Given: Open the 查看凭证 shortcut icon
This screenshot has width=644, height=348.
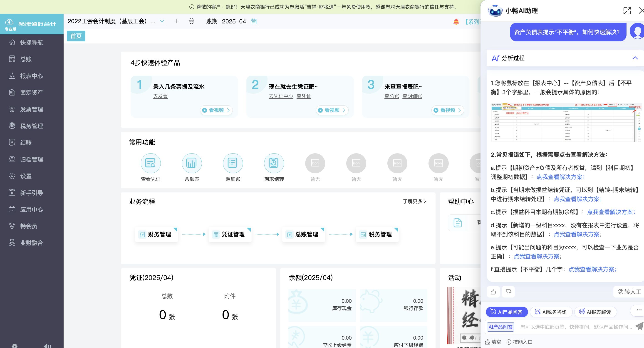Looking at the screenshot, I should (x=151, y=164).
